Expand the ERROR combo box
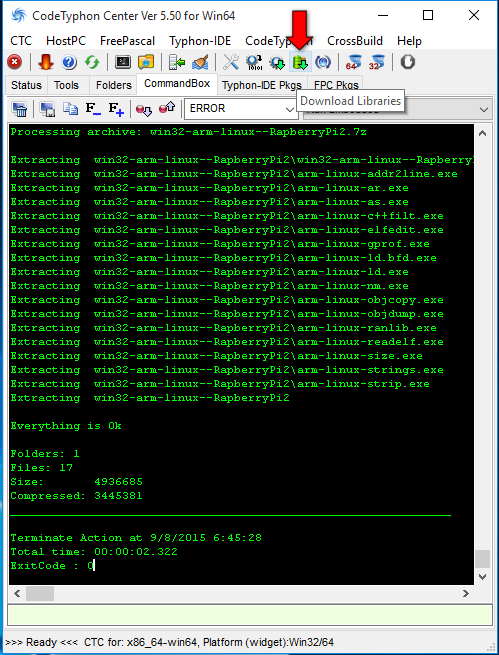Image resolution: width=499 pixels, height=655 pixels. [x=289, y=109]
